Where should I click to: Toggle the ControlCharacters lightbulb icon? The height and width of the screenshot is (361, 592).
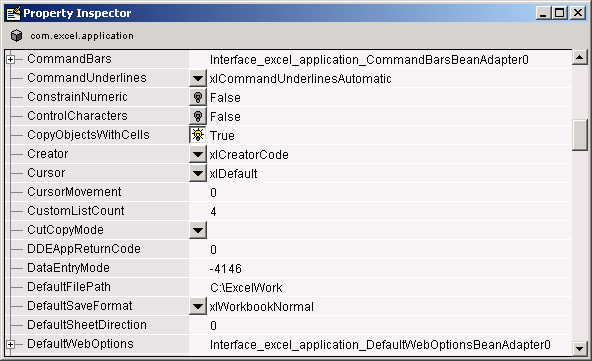click(x=198, y=116)
